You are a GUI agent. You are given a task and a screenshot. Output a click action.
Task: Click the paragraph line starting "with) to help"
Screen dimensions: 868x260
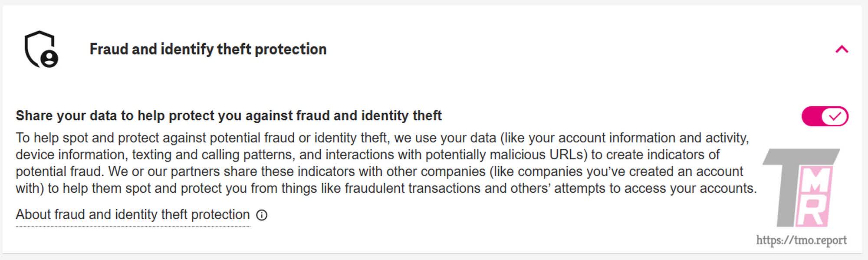(x=386, y=188)
